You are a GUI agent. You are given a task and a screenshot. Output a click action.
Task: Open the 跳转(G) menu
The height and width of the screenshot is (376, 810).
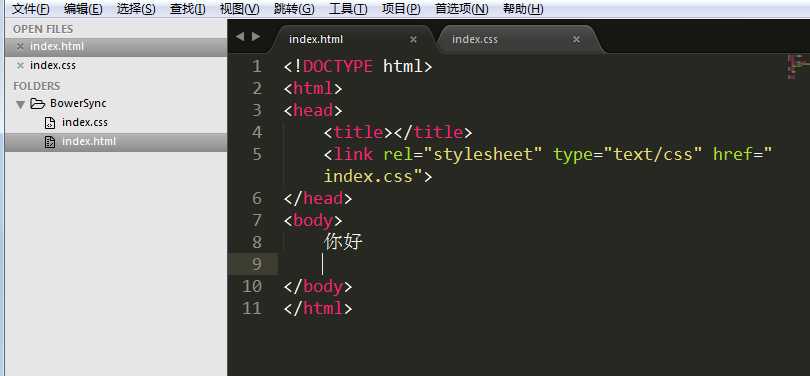(x=294, y=9)
